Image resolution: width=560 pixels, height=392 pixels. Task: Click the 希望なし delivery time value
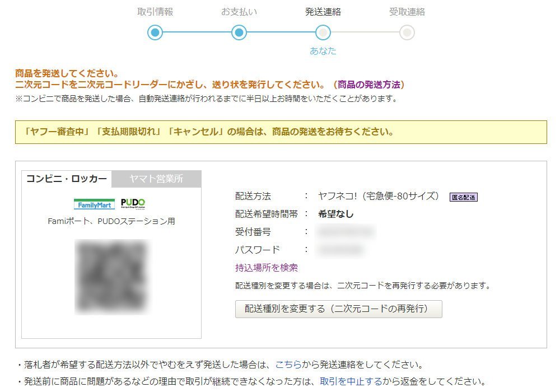pyautogui.click(x=335, y=214)
